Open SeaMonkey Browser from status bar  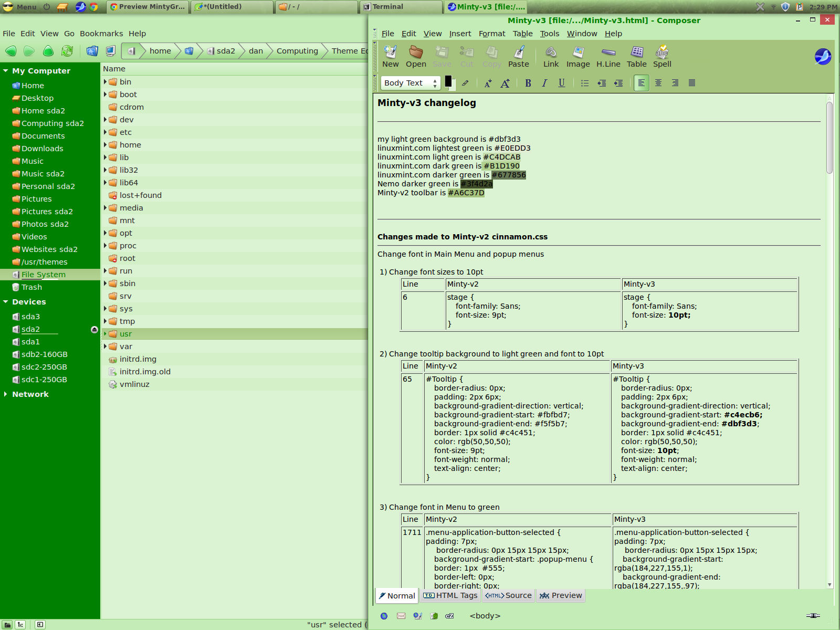tap(384, 616)
